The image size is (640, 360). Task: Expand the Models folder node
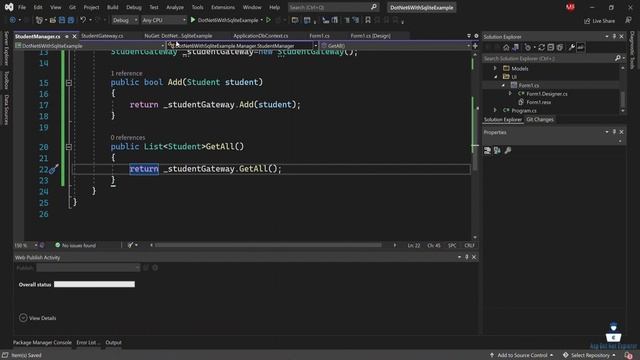pyautogui.click(x=495, y=69)
